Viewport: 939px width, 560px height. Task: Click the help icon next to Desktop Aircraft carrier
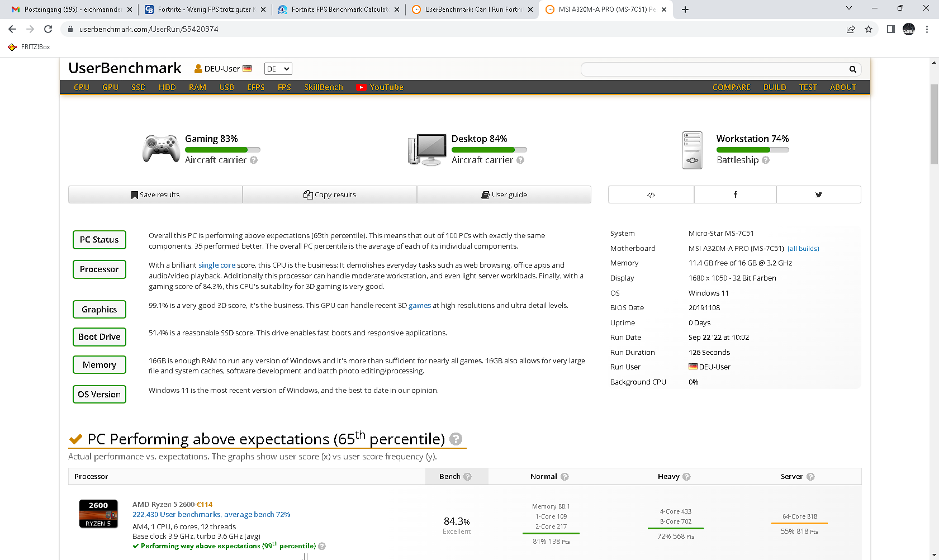tap(520, 160)
